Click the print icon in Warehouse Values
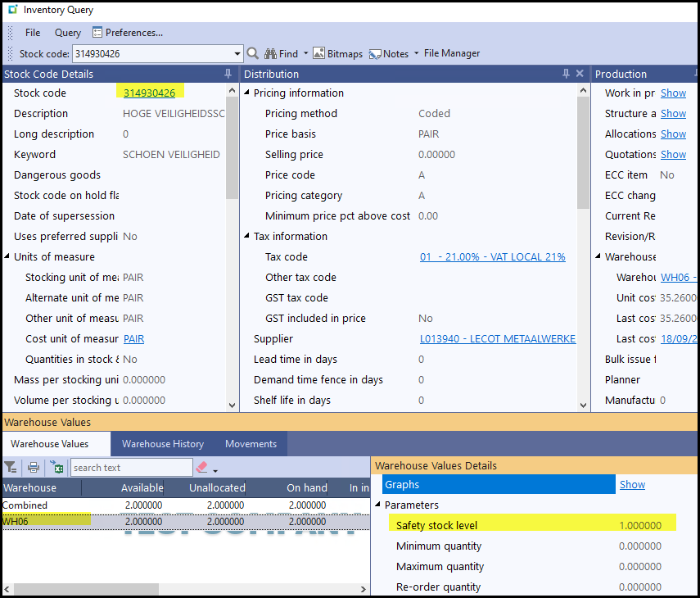 coord(34,468)
